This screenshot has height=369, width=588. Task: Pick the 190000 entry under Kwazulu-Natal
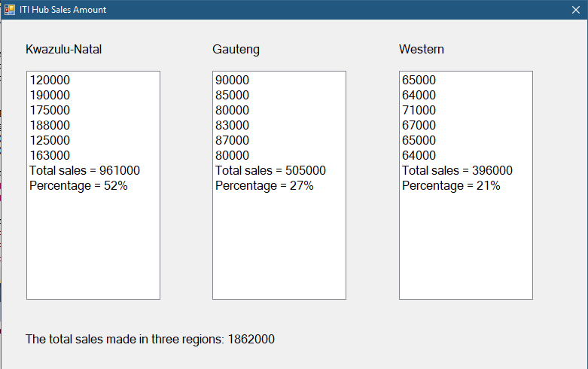[x=50, y=96]
